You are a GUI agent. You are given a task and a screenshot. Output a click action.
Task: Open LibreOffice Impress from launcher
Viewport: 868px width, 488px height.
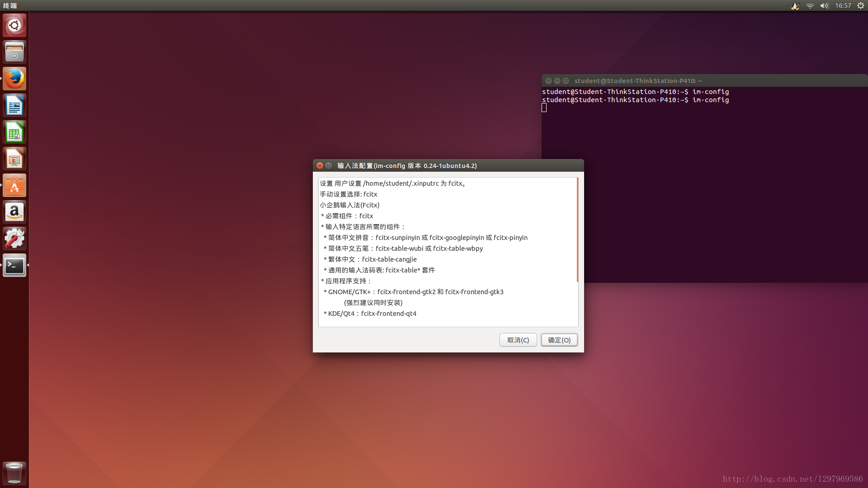[x=14, y=159]
